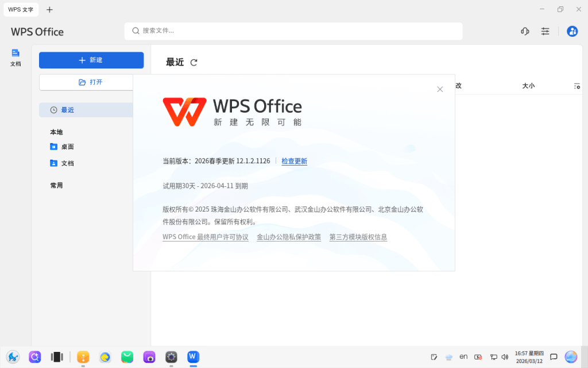
Task: Open 金山办公隐私保护政策 link
Action: coord(289,237)
